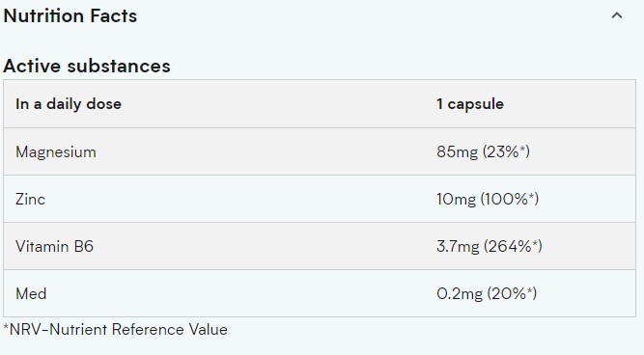Image resolution: width=644 pixels, height=355 pixels.
Task: Click the 3.7mg (264%*) value
Action: [490, 246]
